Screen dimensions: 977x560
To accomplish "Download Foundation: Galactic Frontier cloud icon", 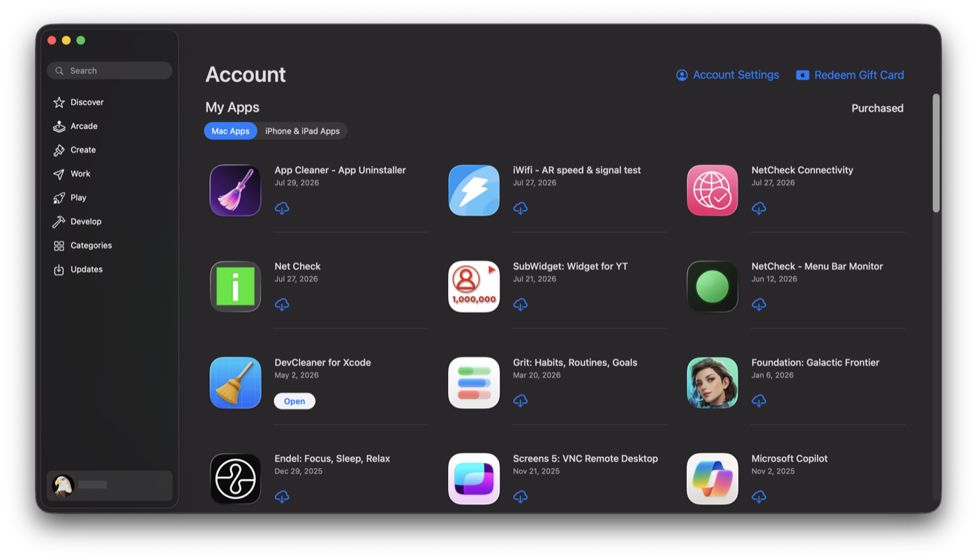I will (x=759, y=400).
